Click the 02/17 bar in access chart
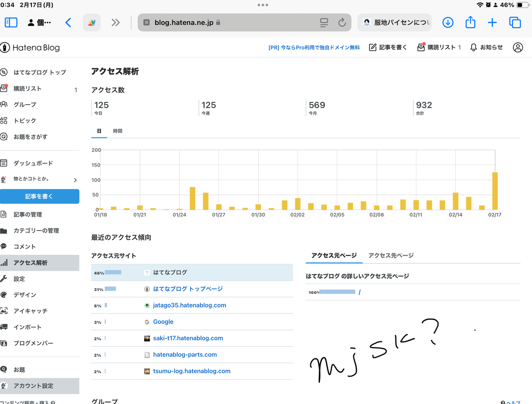This screenshot has height=404, width=532. 495,191
